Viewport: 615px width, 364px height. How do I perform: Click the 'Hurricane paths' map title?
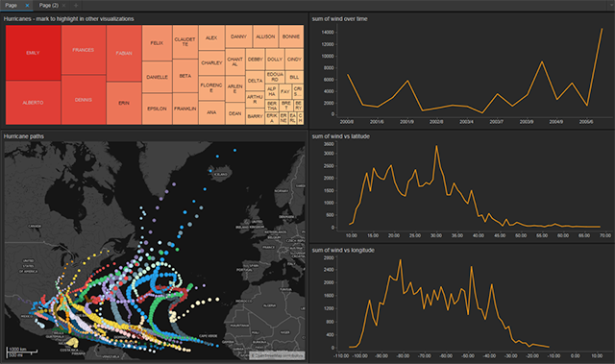tap(23, 136)
